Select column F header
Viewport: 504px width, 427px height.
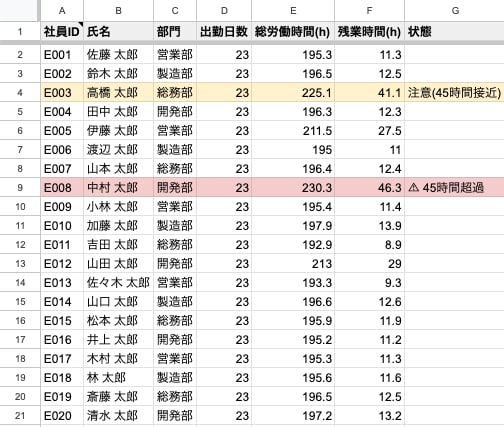[x=369, y=11]
